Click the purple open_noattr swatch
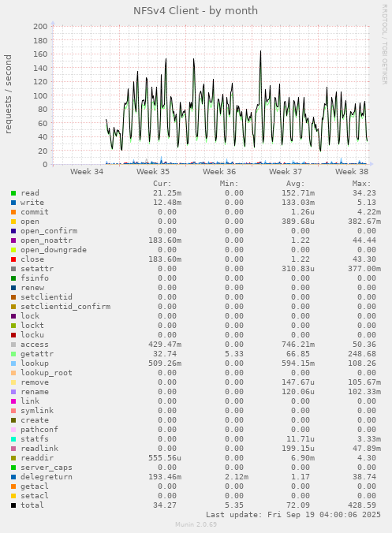This screenshot has height=533, width=392. 13,240
